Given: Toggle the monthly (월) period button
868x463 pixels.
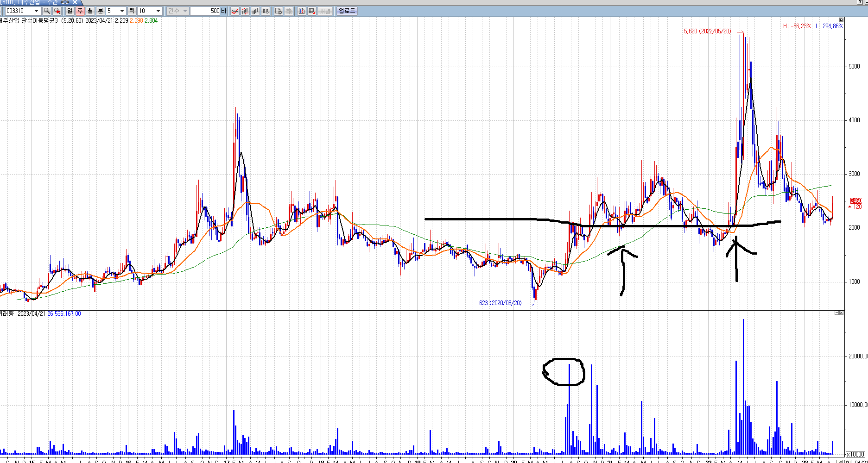Looking at the screenshot, I should coord(90,11).
